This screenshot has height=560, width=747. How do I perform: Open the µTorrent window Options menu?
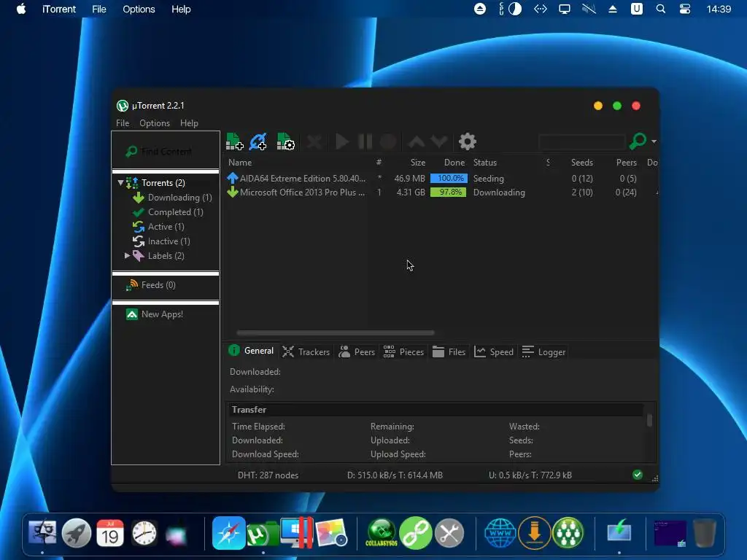(x=155, y=123)
